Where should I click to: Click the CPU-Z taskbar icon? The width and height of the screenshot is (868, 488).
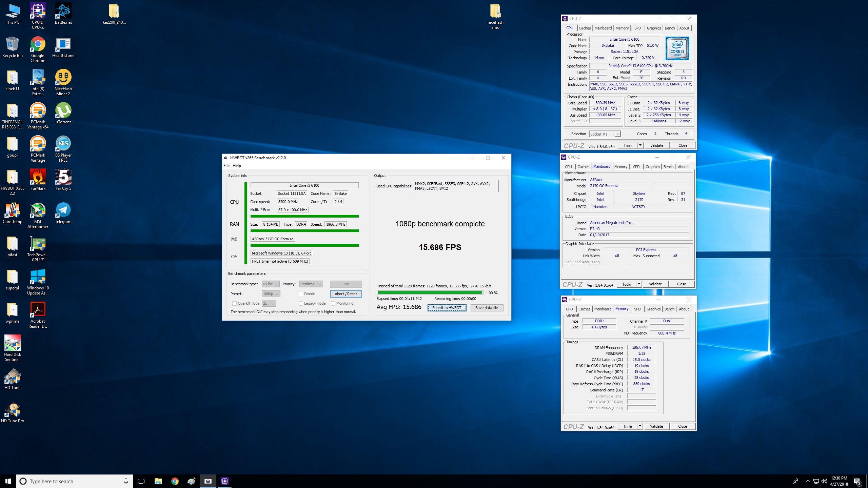(224, 481)
